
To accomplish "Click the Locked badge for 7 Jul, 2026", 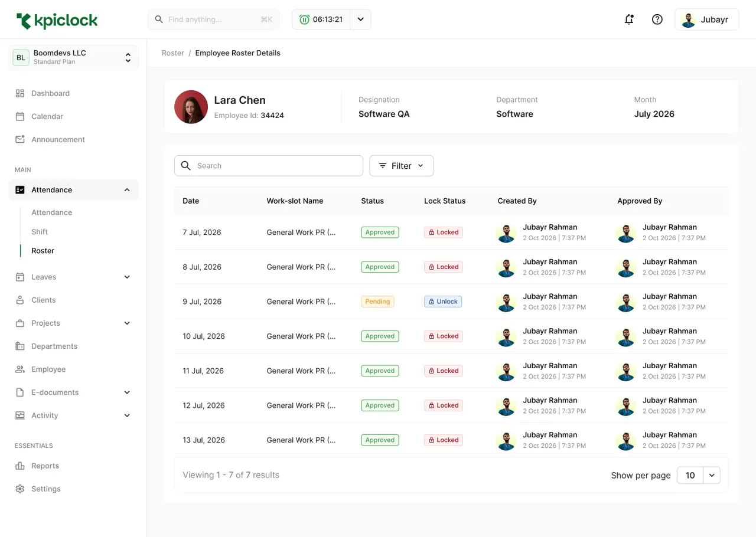I will [x=444, y=233].
